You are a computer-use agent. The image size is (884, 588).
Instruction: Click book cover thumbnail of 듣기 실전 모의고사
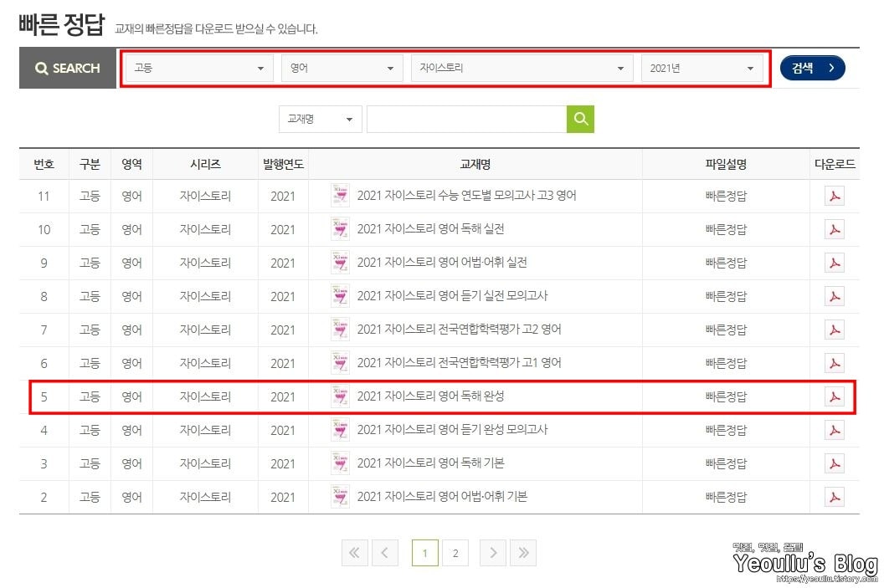[x=340, y=296]
